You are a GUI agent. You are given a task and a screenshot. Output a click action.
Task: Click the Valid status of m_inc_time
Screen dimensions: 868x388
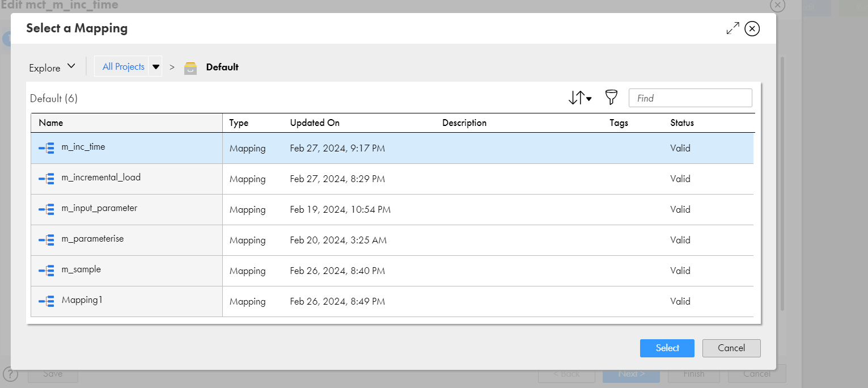click(x=680, y=148)
